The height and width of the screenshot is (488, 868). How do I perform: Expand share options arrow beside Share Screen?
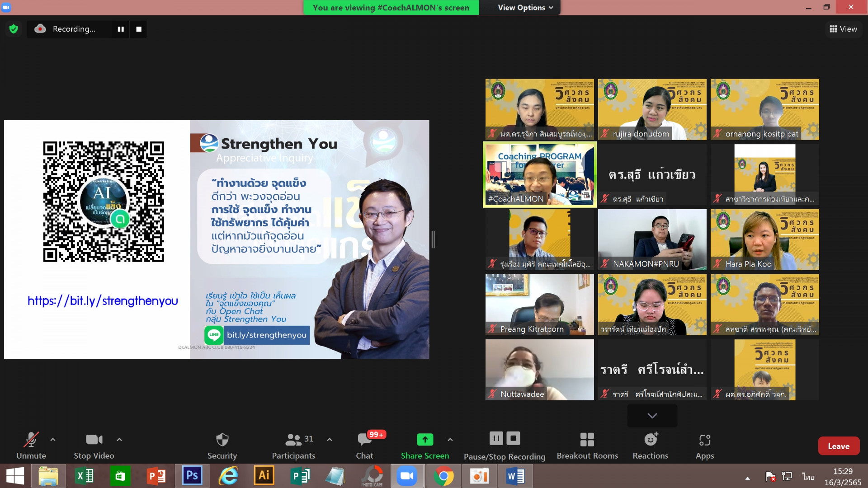pyautogui.click(x=450, y=439)
